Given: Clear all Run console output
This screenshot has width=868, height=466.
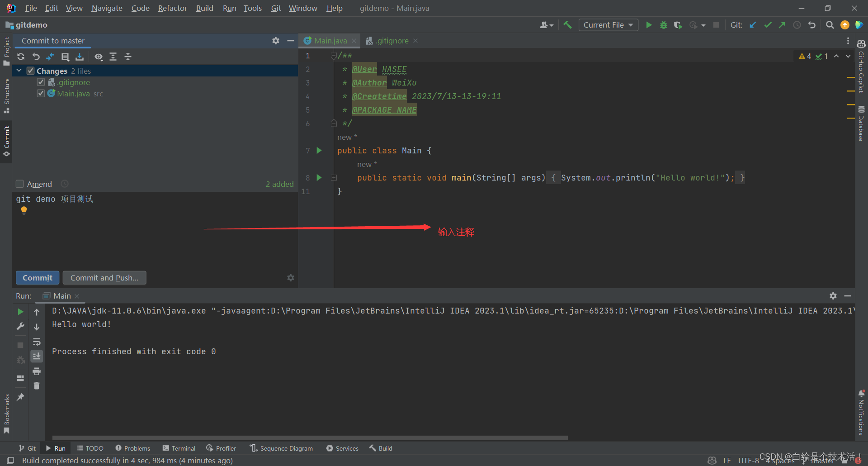Looking at the screenshot, I should point(37,386).
